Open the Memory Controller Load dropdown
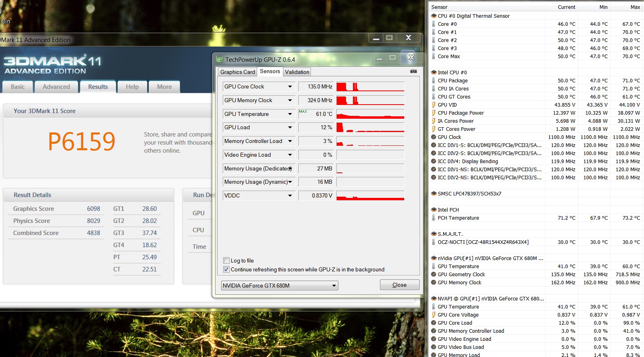This screenshot has width=644, height=357. pos(290,141)
